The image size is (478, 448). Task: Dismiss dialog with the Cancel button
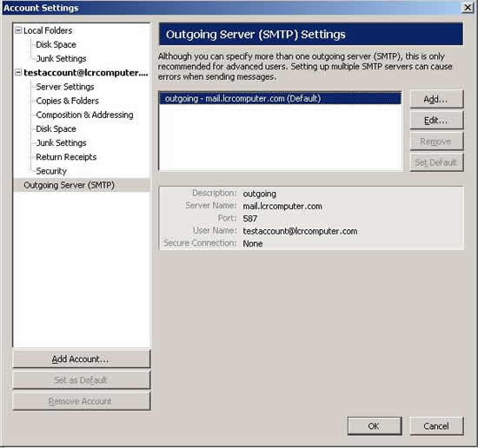click(x=436, y=425)
